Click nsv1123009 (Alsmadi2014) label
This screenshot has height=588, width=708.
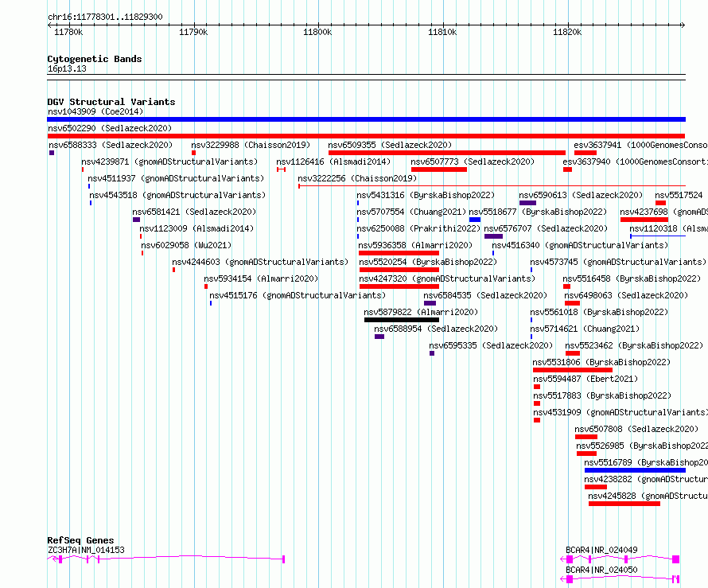point(196,228)
